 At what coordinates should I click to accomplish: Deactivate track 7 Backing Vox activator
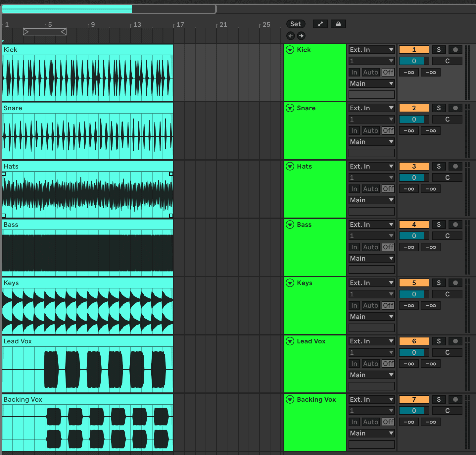click(414, 399)
